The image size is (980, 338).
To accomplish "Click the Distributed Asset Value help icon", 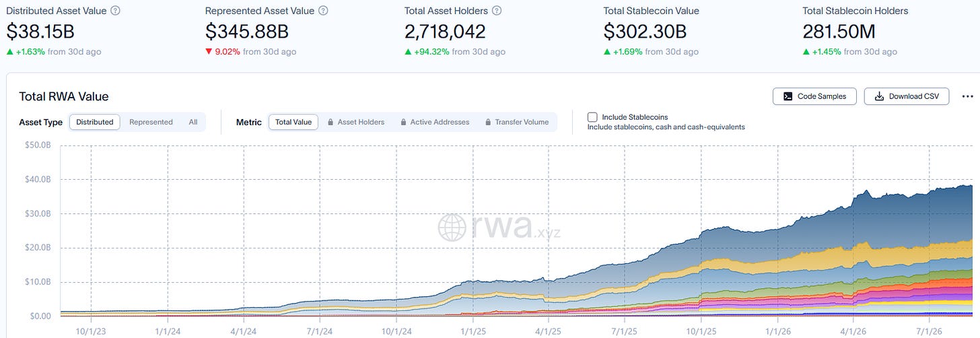I will [115, 11].
